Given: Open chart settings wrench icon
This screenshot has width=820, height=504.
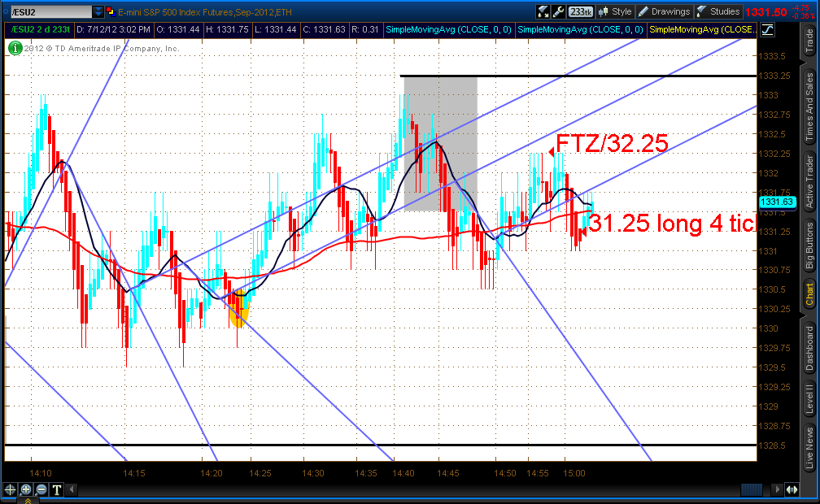Looking at the screenshot, I should tap(559, 11).
